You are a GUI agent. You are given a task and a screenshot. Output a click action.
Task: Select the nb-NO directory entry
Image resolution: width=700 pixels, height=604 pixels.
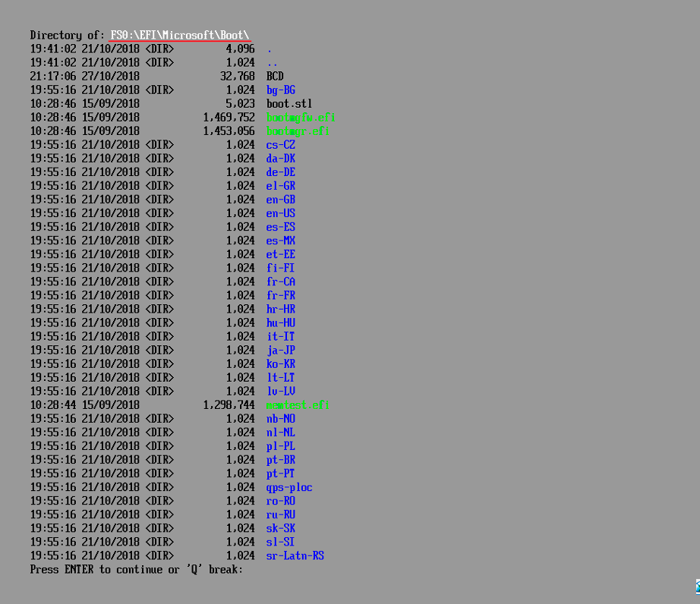point(281,419)
